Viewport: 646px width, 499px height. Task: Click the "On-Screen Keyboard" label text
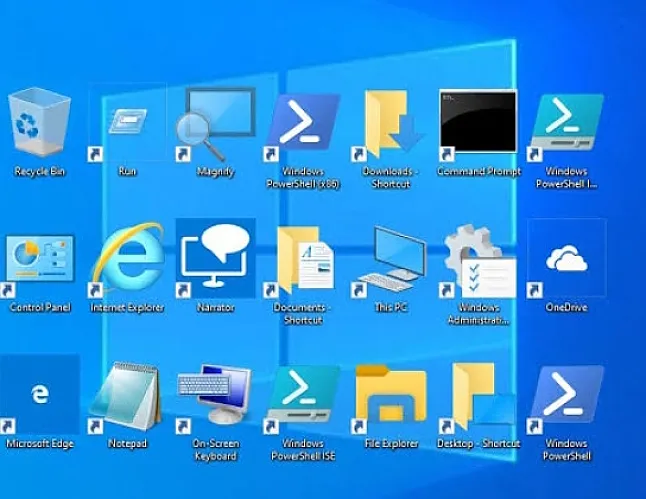215,450
